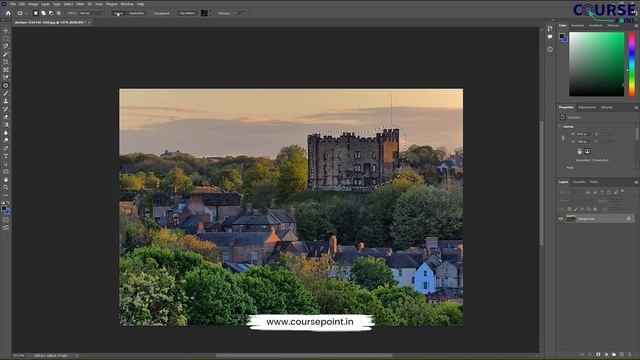640x360 pixels.
Task: Click the canvas width input field
Action: point(583,134)
